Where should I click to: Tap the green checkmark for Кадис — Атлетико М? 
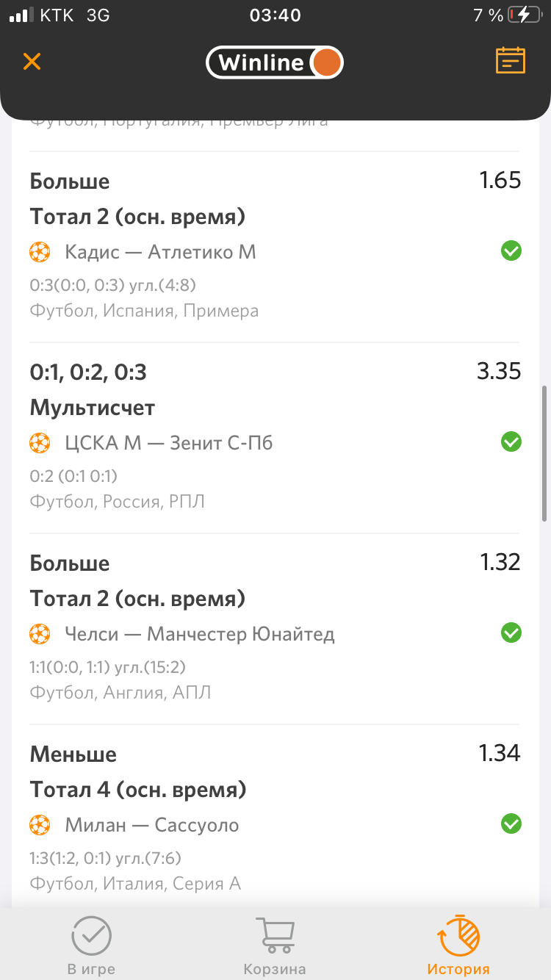pos(511,251)
